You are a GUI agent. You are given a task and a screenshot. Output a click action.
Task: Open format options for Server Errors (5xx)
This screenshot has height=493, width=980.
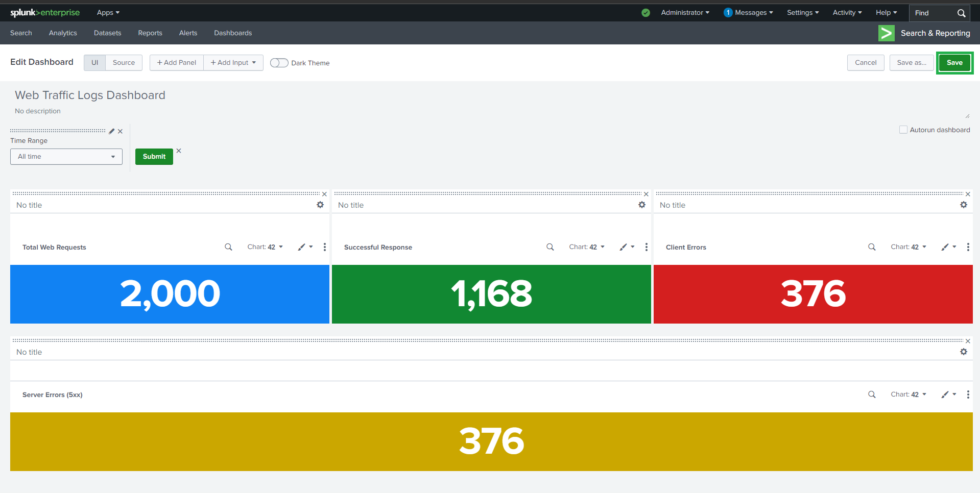click(x=949, y=395)
